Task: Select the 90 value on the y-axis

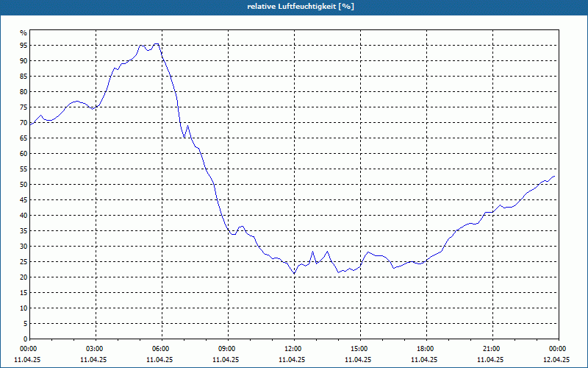Action: coord(24,61)
